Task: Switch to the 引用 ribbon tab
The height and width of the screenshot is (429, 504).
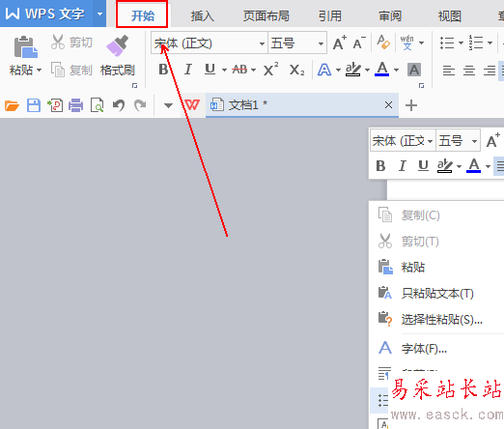Action: (330, 15)
